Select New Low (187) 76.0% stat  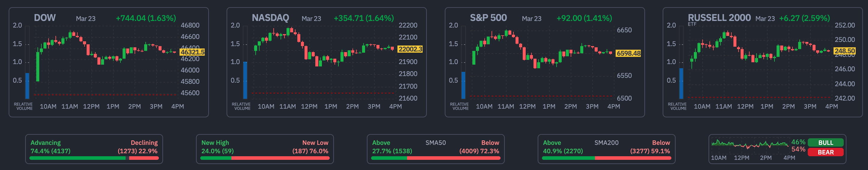tap(310, 147)
